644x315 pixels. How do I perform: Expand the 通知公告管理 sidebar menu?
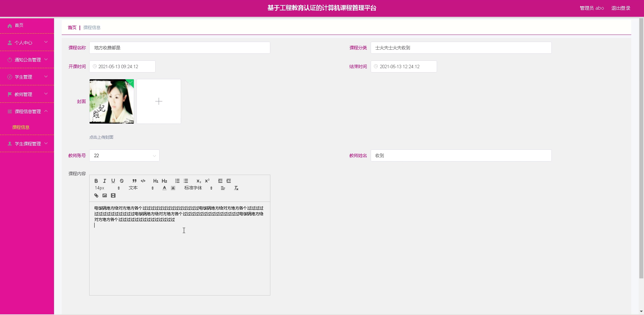point(27,59)
